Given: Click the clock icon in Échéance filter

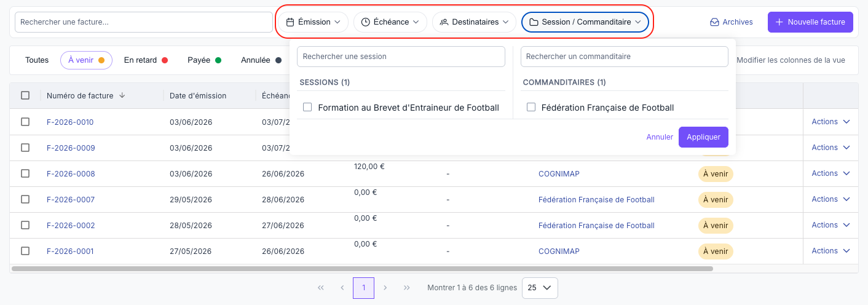Looking at the screenshot, I should pos(366,22).
